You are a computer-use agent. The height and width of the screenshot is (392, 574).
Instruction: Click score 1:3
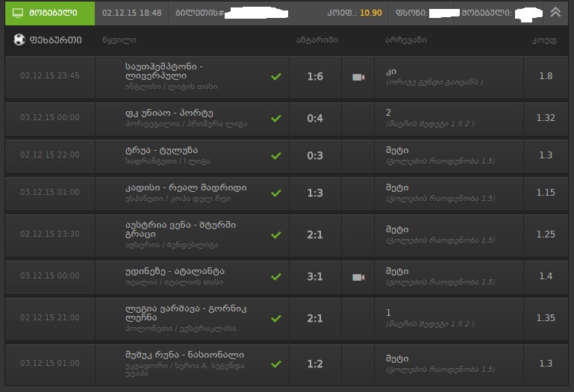pyautogui.click(x=315, y=193)
